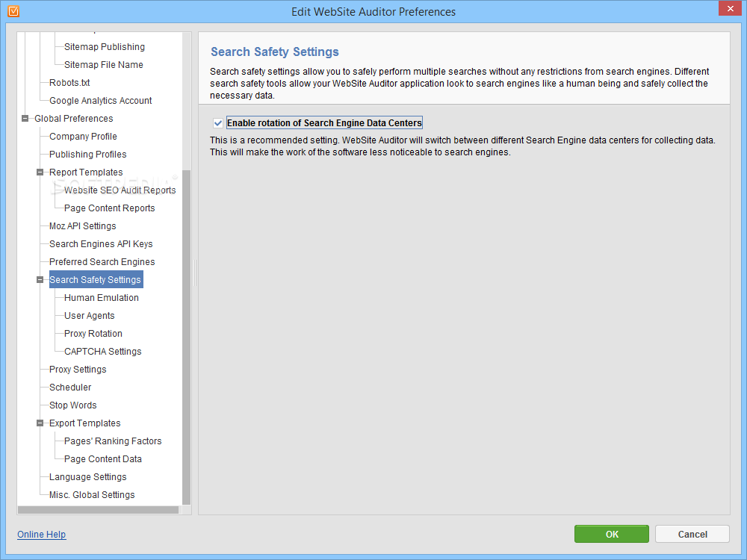Open Google Analytics Account settings

pos(101,101)
